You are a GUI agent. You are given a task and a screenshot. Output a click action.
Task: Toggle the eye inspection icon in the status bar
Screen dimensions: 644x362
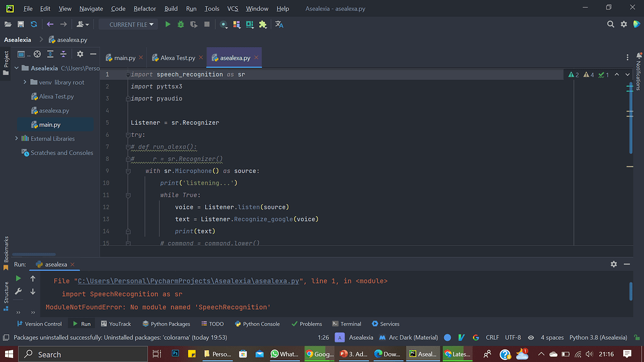531,337
